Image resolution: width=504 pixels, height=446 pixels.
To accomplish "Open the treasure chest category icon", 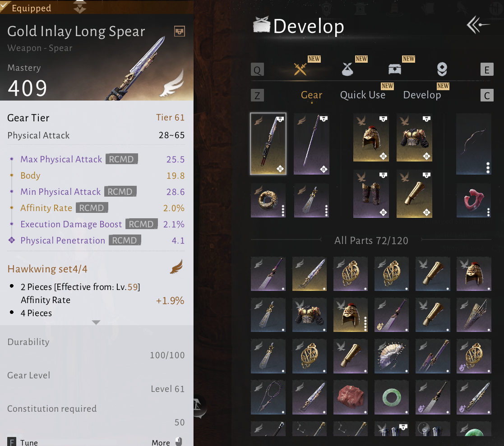I will point(395,69).
